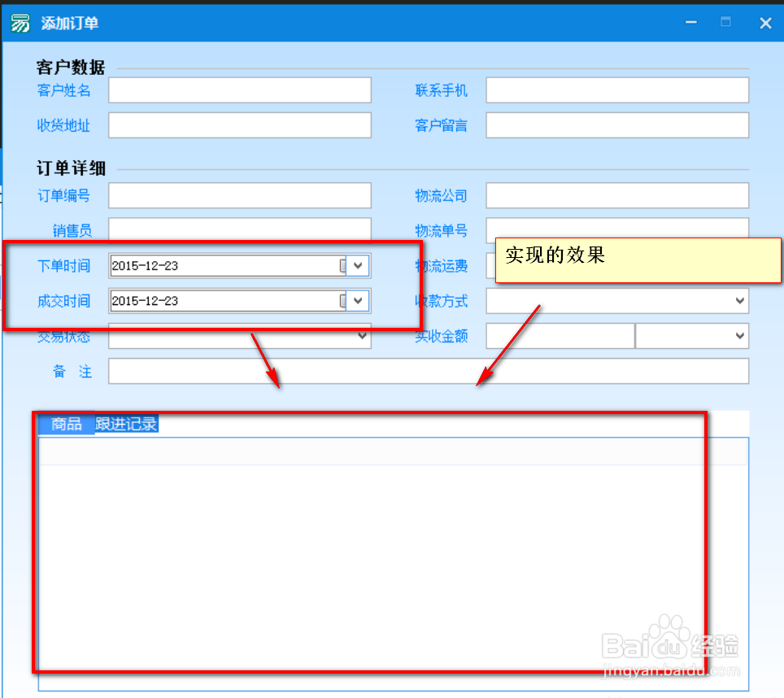
Task: Click inside the 联系手机 input field
Action: point(616,89)
